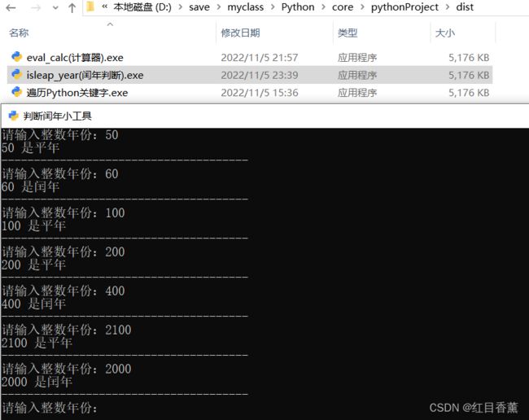529x420 pixels.
Task: Open the Python folder breadcrumb
Action: point(298,7)
